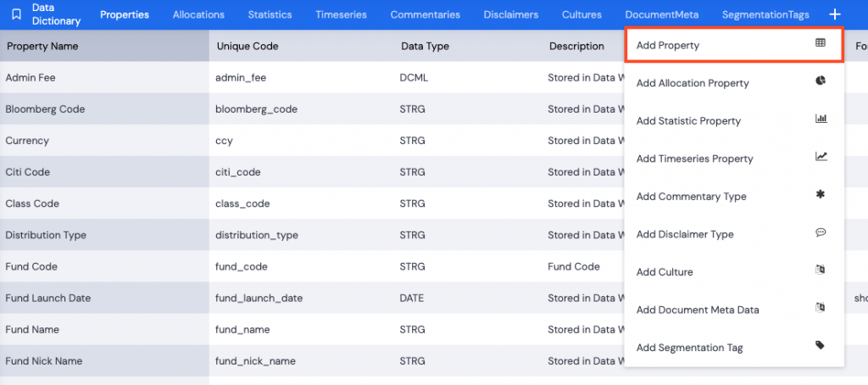The height and width of the screenshot is (385, 868).
Task: Go to the Timeseries tab
Action: pyautogui.click(x=341, y=15)
